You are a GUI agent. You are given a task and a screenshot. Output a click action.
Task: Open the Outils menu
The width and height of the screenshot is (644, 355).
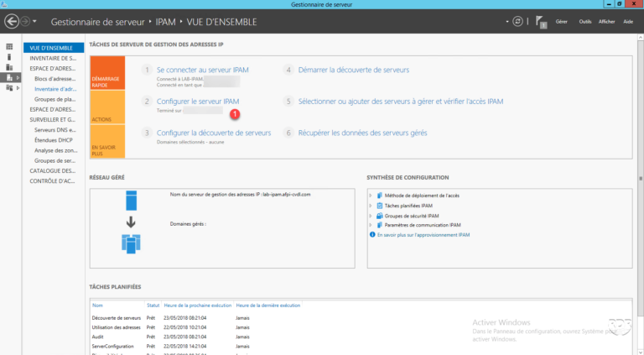click(x=584, y=21)
